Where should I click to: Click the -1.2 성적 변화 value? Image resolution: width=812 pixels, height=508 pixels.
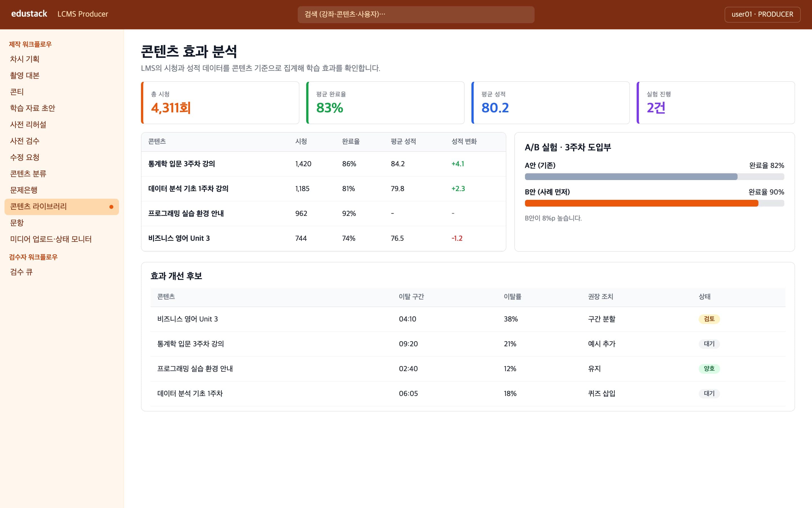(457, 238)
